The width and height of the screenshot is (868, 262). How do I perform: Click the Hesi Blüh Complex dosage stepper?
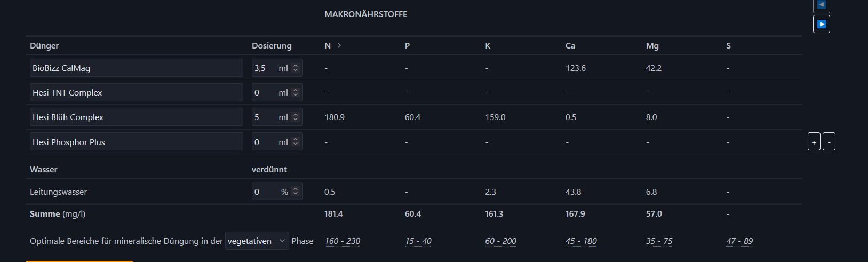click(296, 117)
